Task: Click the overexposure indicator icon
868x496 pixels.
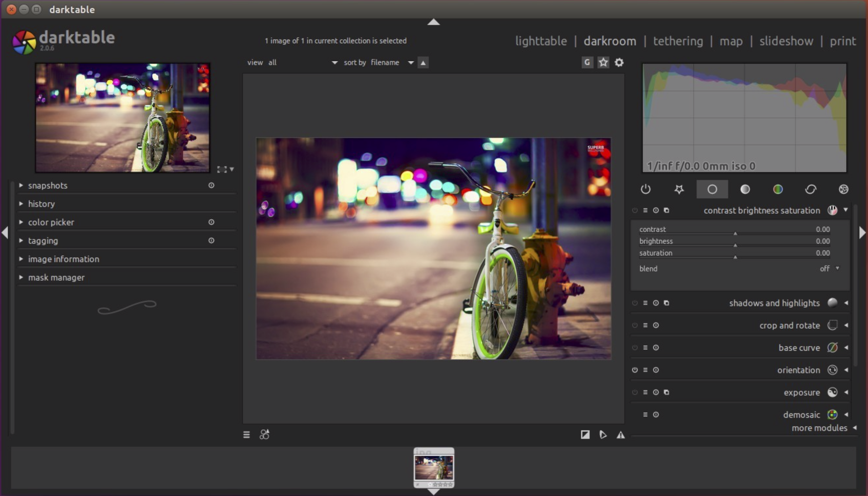Action: [585, 435]
